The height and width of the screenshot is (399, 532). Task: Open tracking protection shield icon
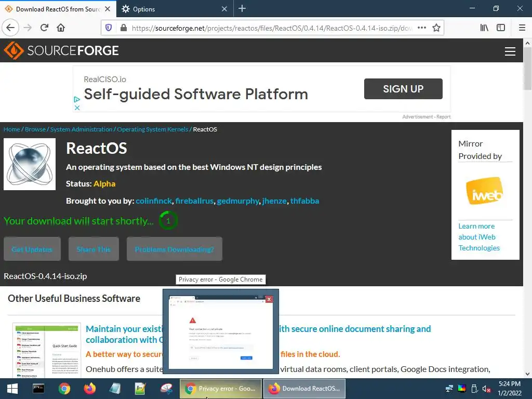[109, 28]
